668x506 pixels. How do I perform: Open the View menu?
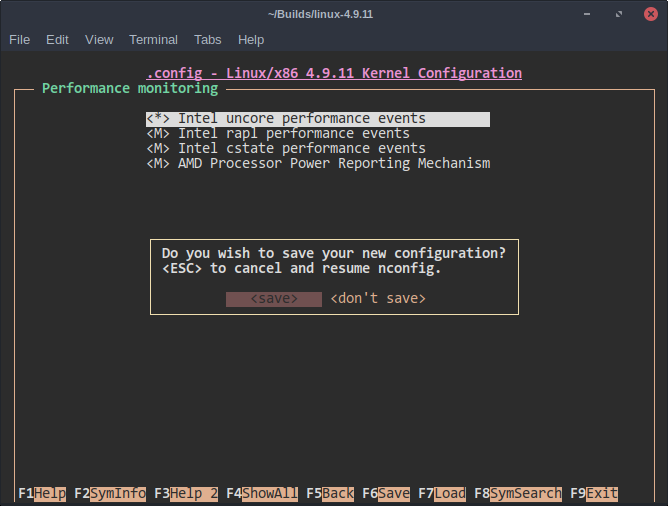tap(99, 40)
